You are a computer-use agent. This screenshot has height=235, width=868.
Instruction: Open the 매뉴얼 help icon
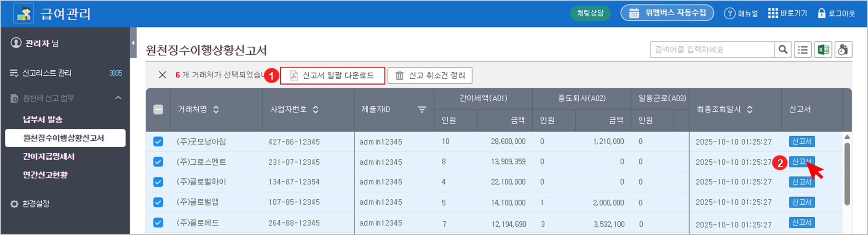click(729, 13)
